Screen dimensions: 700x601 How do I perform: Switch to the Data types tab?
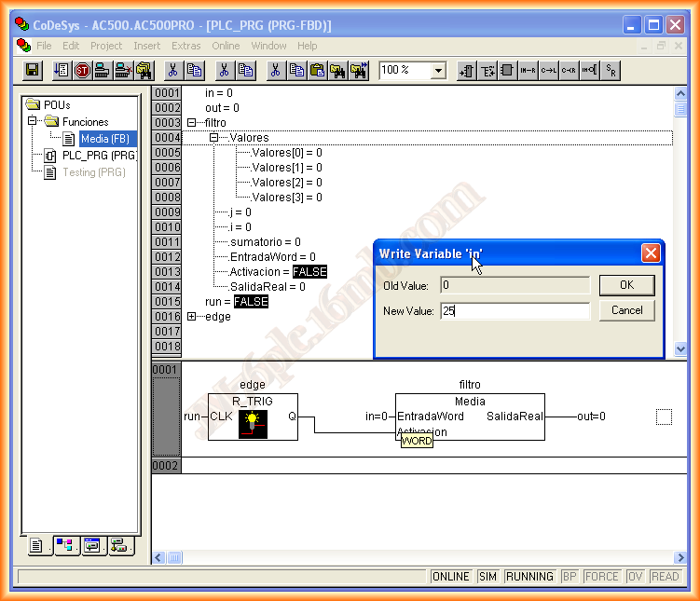click(x=65, y=547)
